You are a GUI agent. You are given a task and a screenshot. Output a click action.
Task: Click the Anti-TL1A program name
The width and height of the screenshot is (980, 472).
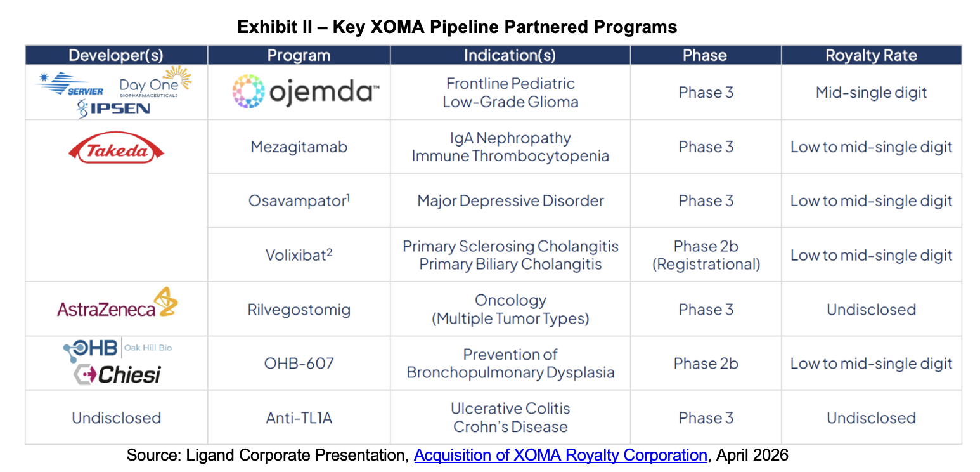click(299, 417)
